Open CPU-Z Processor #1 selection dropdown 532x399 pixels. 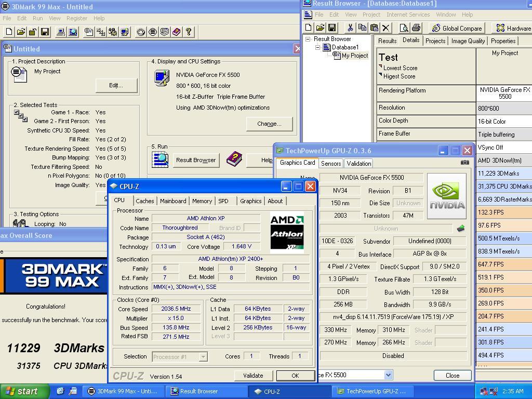pyautogui.click(x=203, y=356)
